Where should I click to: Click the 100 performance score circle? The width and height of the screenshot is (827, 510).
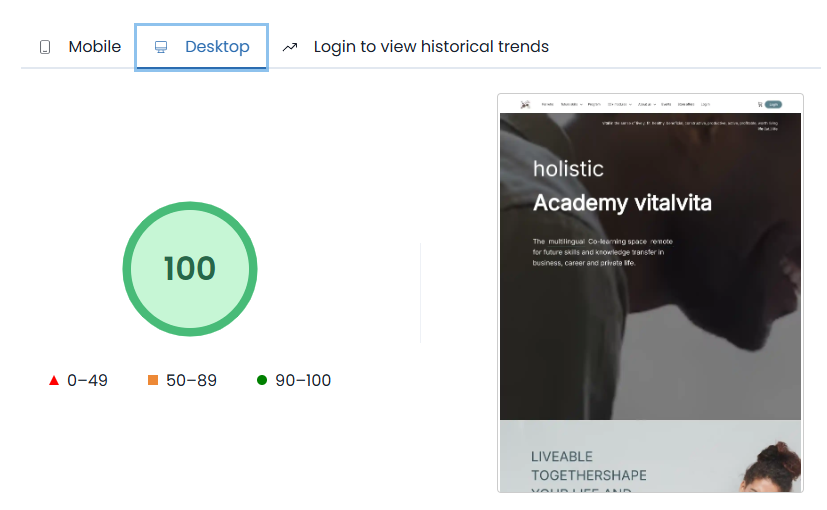pyautogui.click(x=190, y=268)
